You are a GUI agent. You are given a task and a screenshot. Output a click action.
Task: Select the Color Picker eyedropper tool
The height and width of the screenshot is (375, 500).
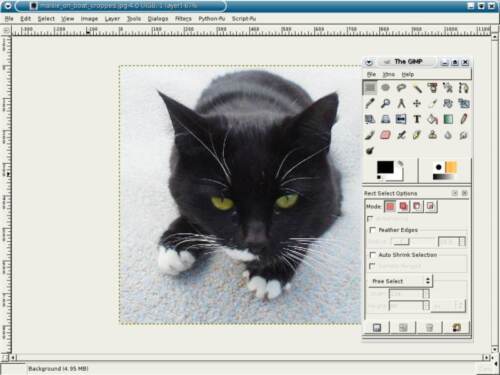[x=370, y=103]
